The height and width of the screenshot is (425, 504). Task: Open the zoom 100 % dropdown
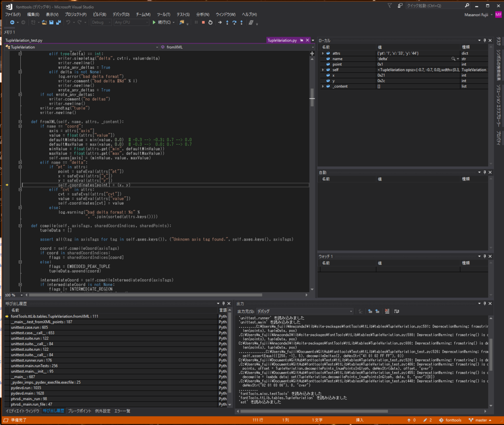[x=22, y=295]
